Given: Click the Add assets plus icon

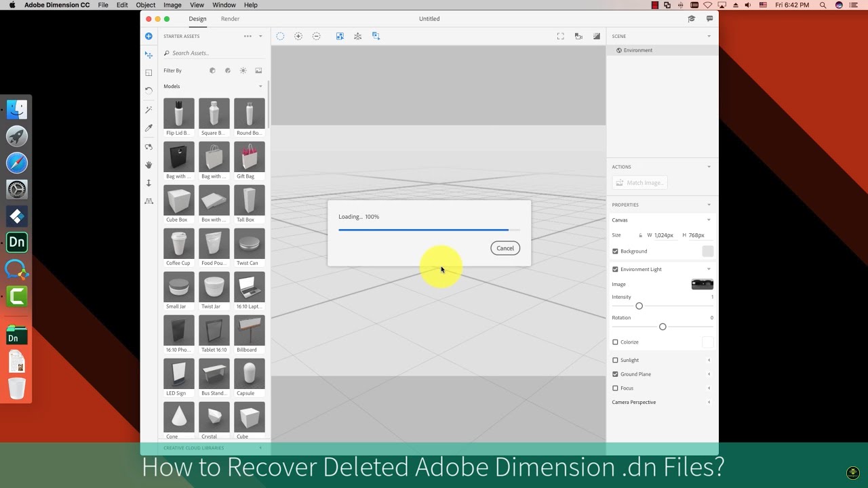Looking at the screenshot, I should point(149,36).
